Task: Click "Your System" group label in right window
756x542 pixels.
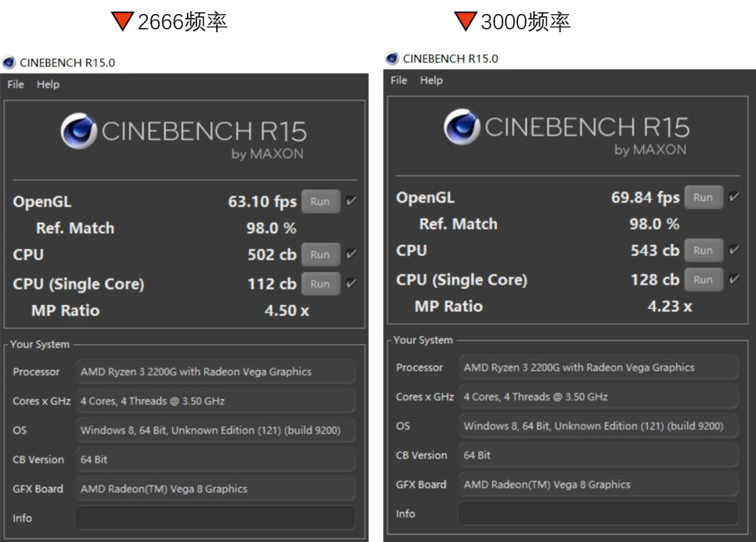Action: point(423,340)
